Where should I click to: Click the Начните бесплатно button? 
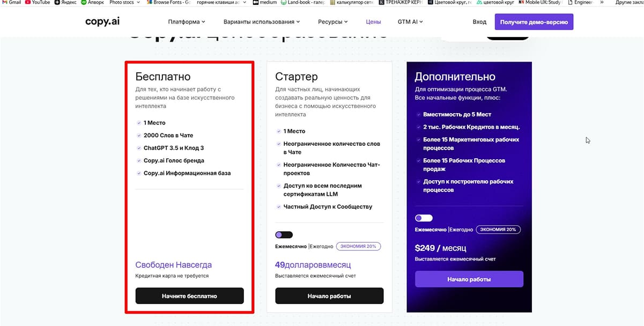point(189,295)
